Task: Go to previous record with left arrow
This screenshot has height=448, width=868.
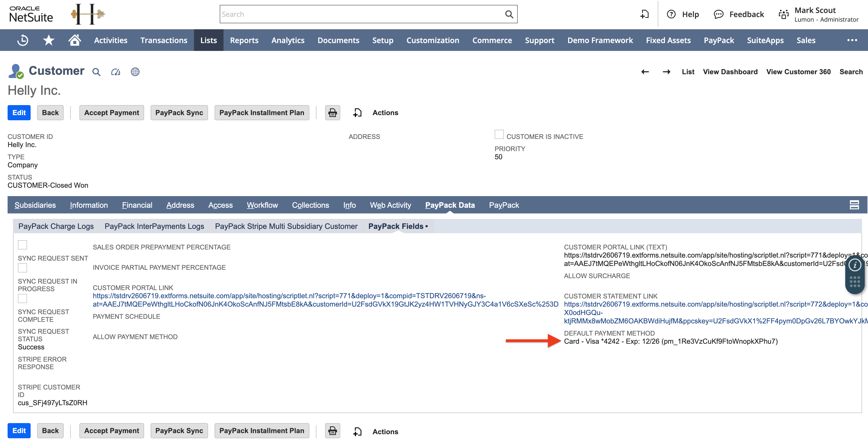Action: point(644,72)
